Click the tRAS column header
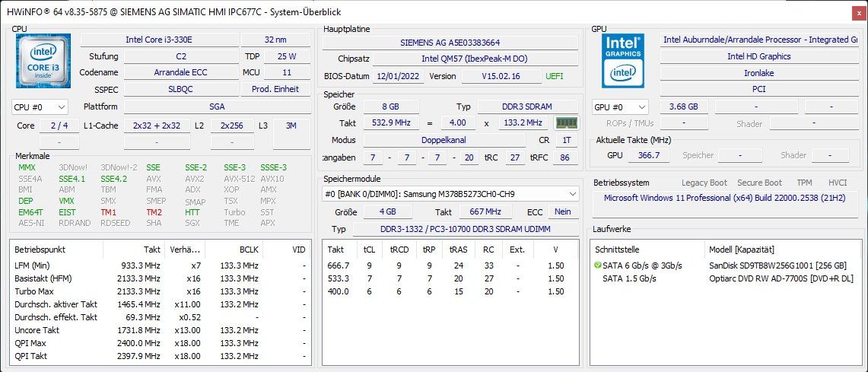The height and width of the screenshot is (372, 868). click(x=458, y=250)
